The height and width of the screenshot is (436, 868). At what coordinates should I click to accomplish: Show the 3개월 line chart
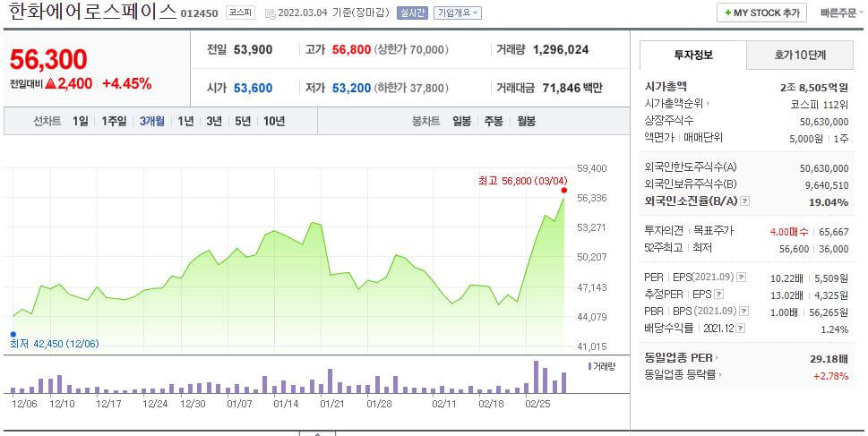coord(151,121)
